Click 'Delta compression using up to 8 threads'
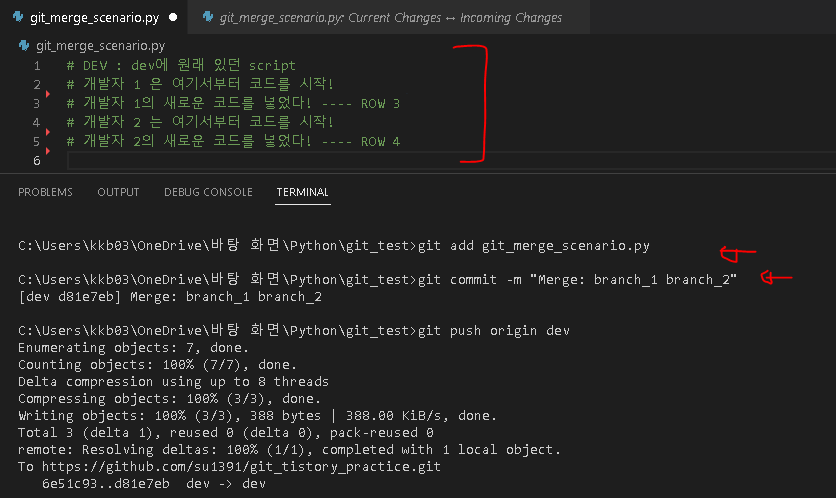The height and width of the screenshot is (498, 836). pyautogui.click(x=173, y=382)
